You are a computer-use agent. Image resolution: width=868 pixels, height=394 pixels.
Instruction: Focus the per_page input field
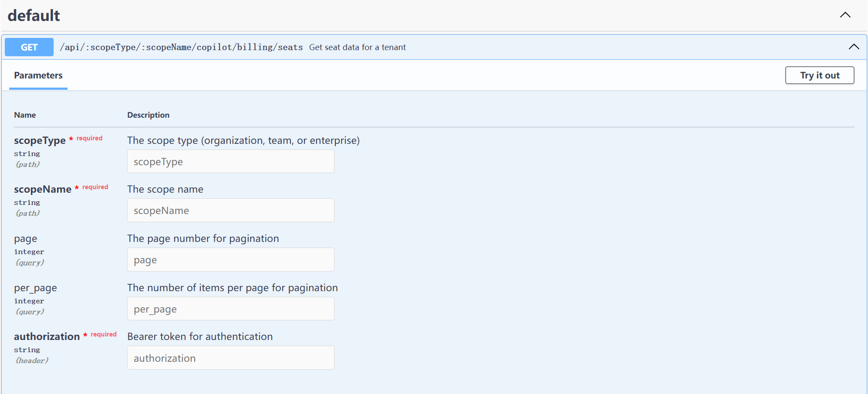[x=231, y=309]
